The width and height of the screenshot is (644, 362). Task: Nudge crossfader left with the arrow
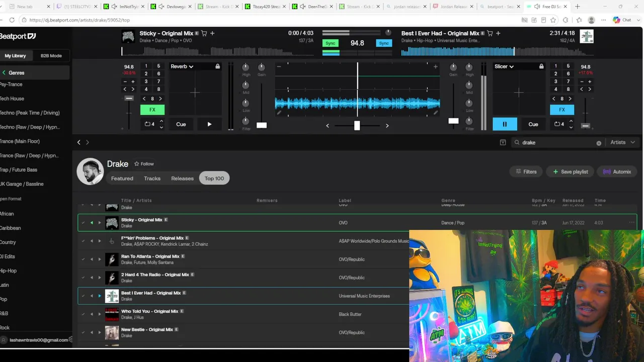[x=328, y=126]
